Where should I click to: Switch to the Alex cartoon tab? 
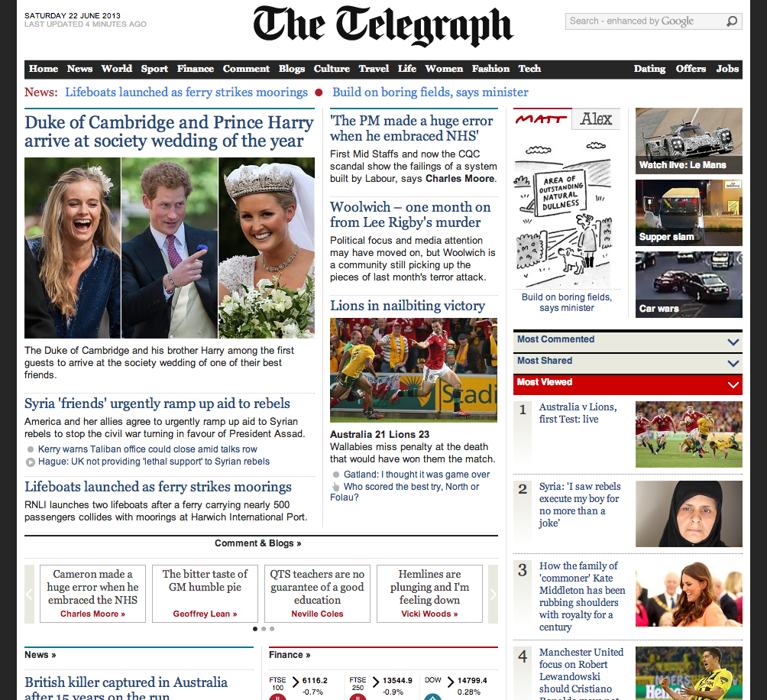[x=597, y=119]
